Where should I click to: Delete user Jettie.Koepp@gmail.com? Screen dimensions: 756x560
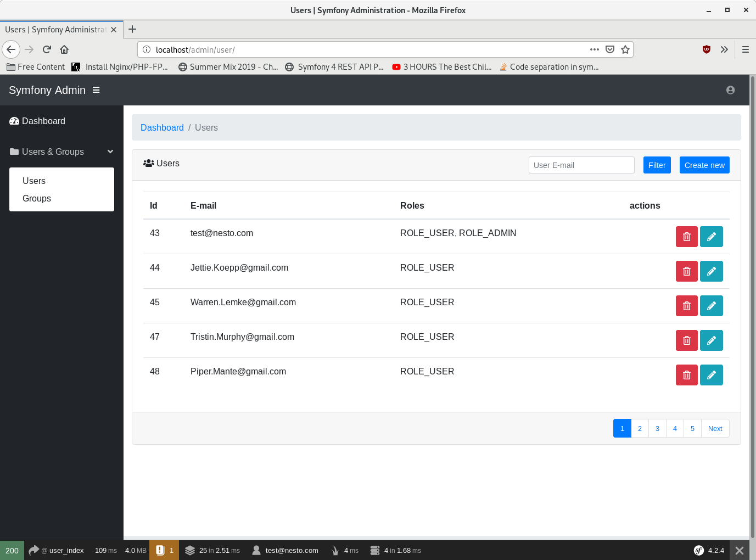(x=686, y=271)
